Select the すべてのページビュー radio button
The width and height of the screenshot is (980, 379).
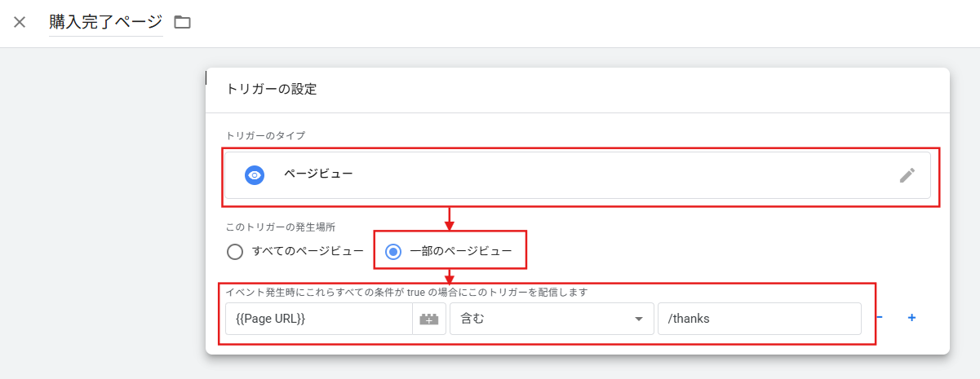(x=235, y=252)
